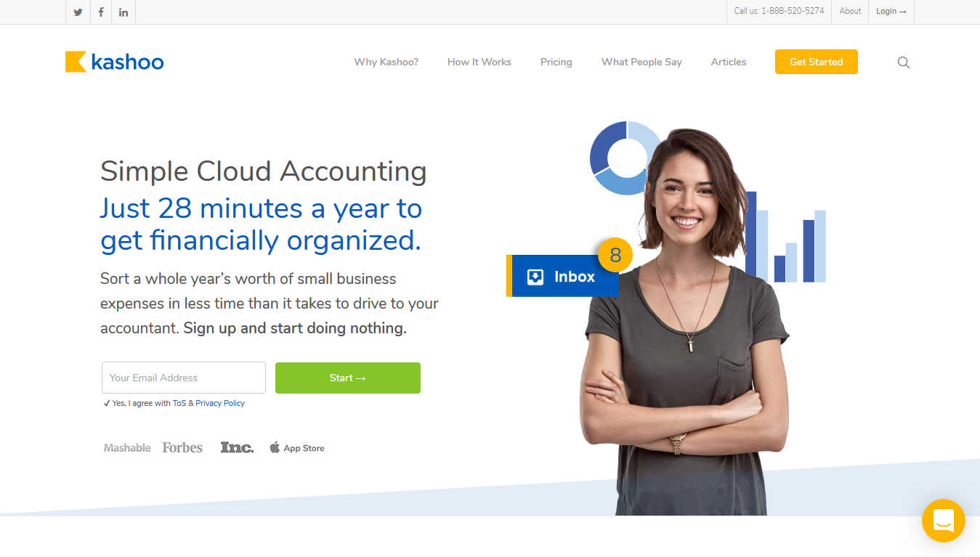Screen dimensions: 980x557
Task: Click the number 8 notification badge
Action: pyautogui.click(x=615, y=255)
